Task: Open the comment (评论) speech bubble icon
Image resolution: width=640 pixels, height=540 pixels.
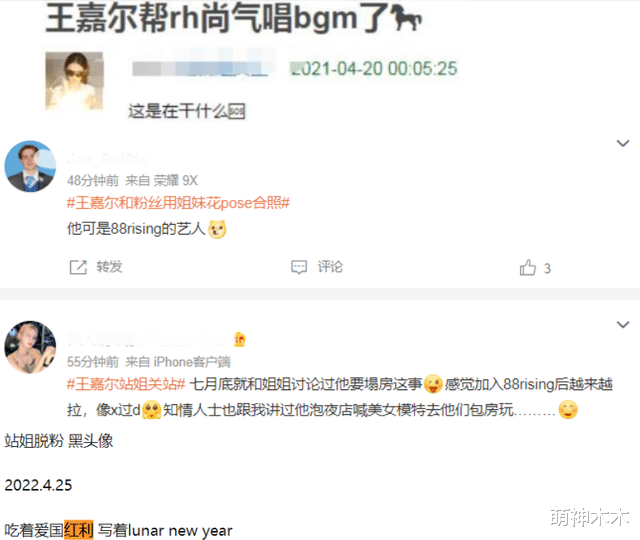Action: tap(299, 267)
